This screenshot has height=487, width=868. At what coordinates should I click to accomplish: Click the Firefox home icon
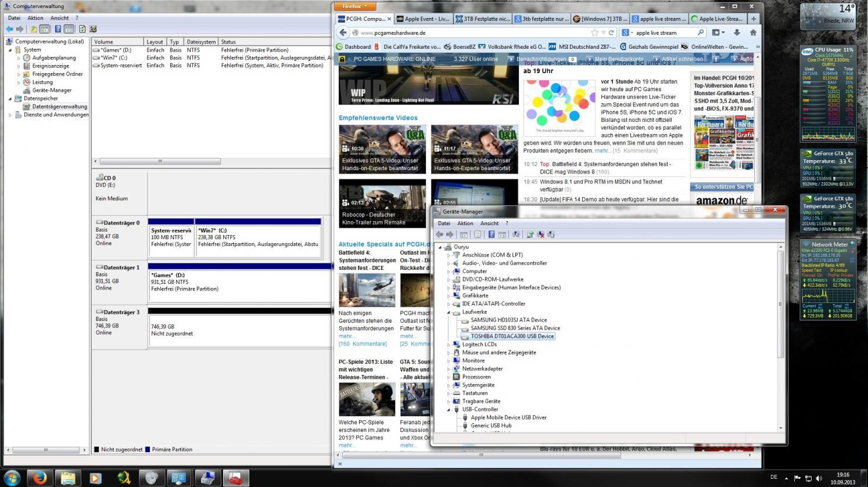(x=754, y=33)
